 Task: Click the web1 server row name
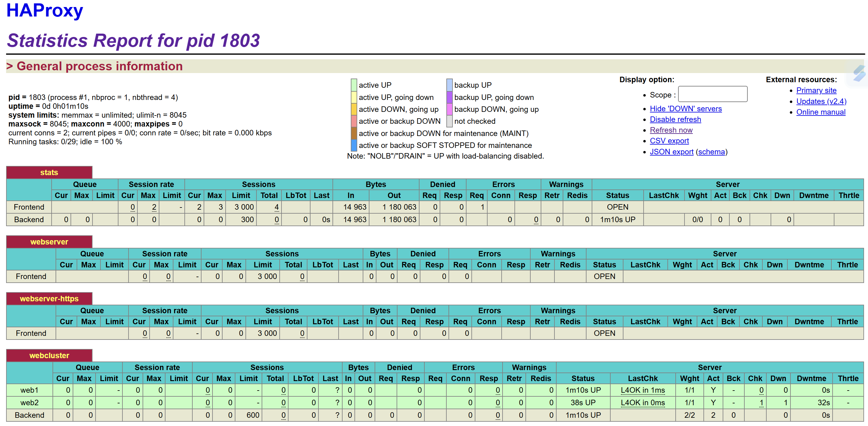29,390
